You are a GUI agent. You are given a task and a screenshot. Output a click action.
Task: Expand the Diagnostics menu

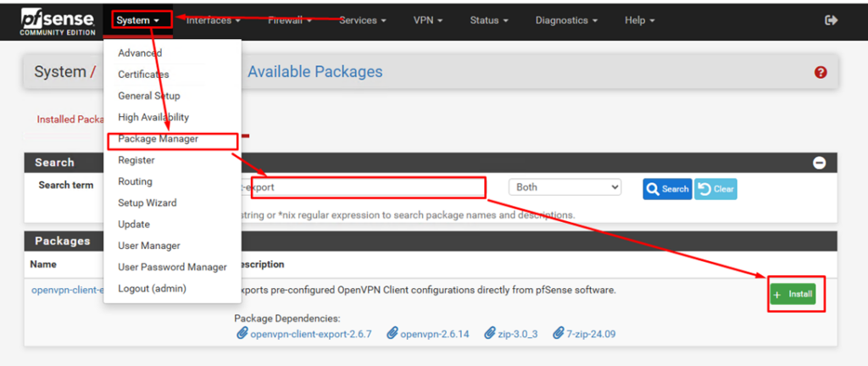click(x=573, y=20)
